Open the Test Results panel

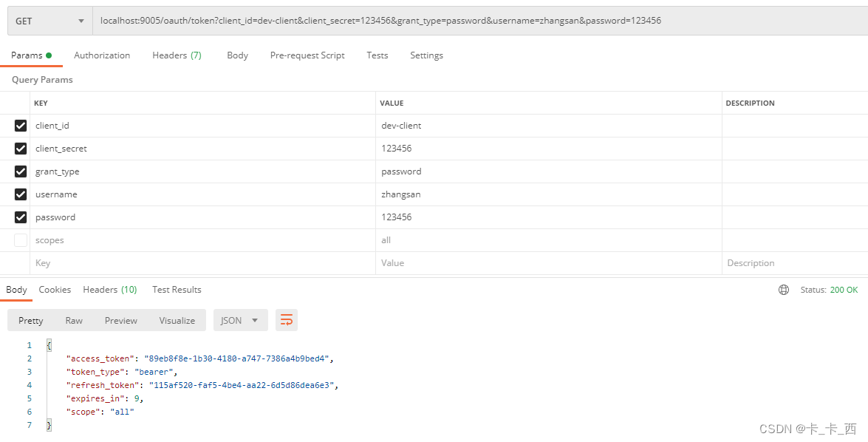point(177,289)
